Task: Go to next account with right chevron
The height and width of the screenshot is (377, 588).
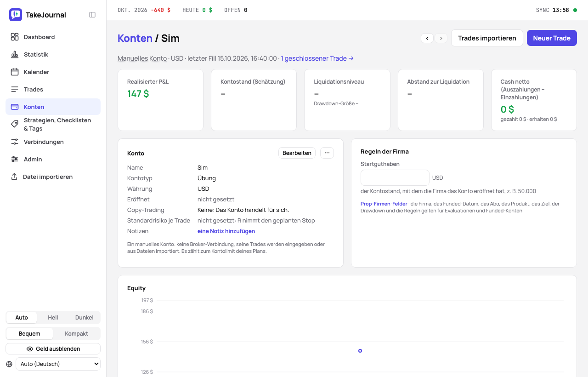Action: pyautogui.click(x=441, y=38)
